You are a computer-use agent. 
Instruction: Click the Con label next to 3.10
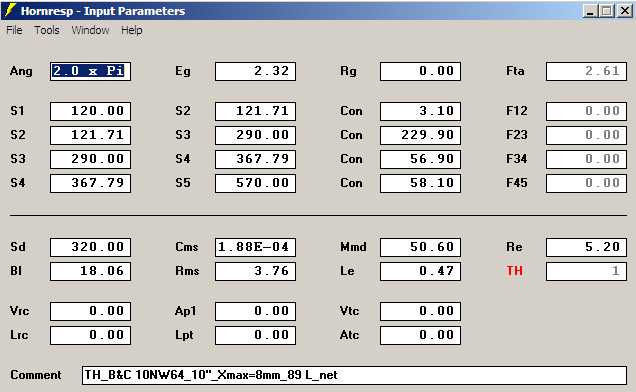pyautogui.click(x=351, y=111)
